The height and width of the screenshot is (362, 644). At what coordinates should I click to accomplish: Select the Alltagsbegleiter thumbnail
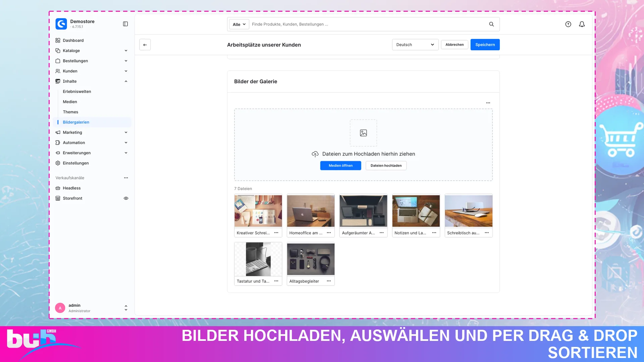(x=311, y=259)
